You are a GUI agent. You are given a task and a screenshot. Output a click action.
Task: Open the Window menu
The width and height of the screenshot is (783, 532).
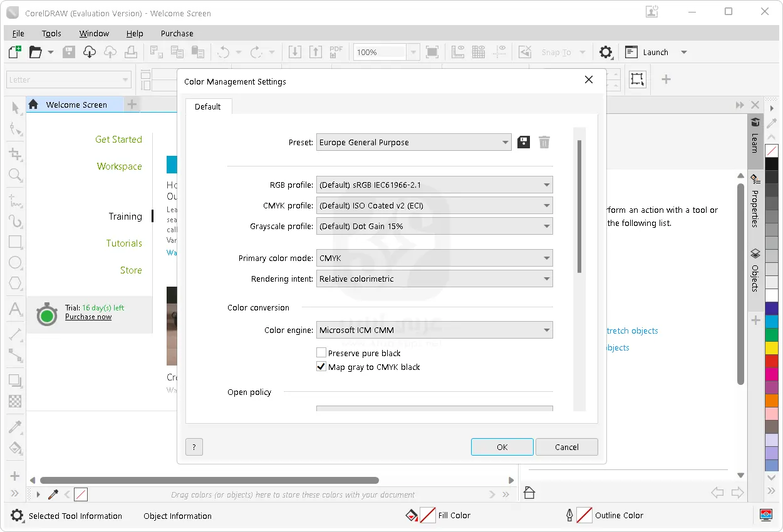94,33
